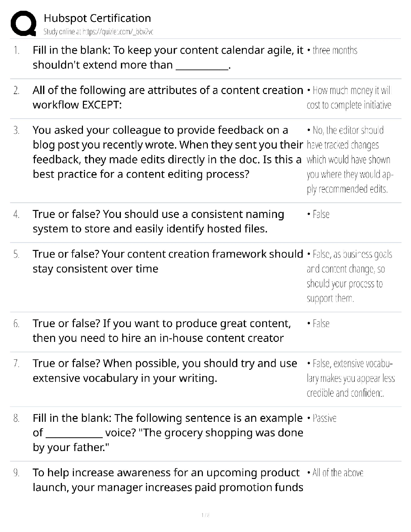Select question 5 about content creation framework
Image resolution: width=411 pixels, height=532 pixels.
[168, 261]
